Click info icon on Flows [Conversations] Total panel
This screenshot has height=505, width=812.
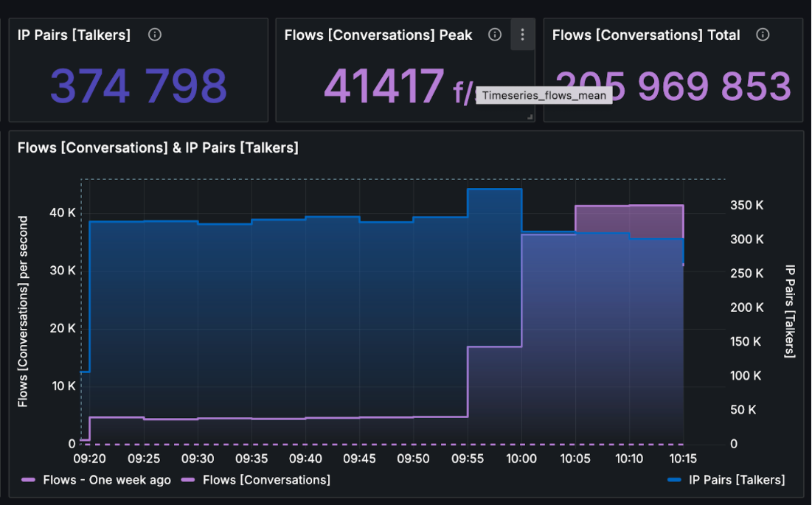[763, 35]
